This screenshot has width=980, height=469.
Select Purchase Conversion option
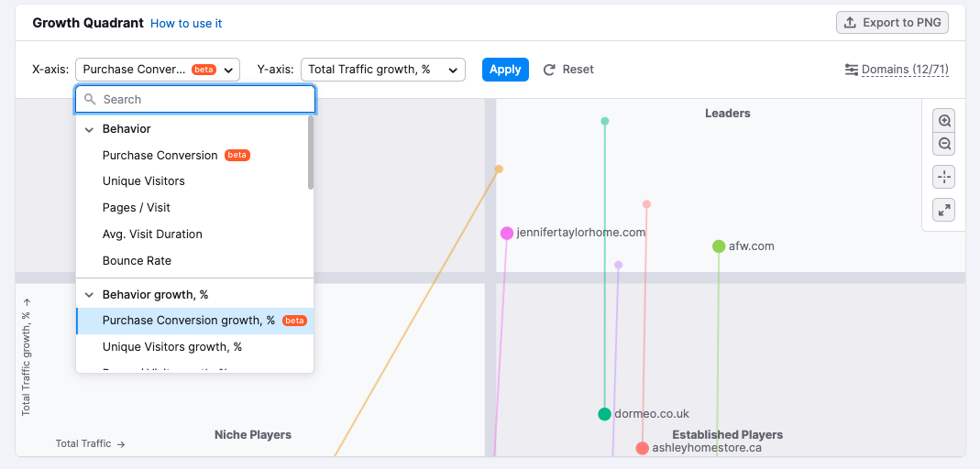194,156
